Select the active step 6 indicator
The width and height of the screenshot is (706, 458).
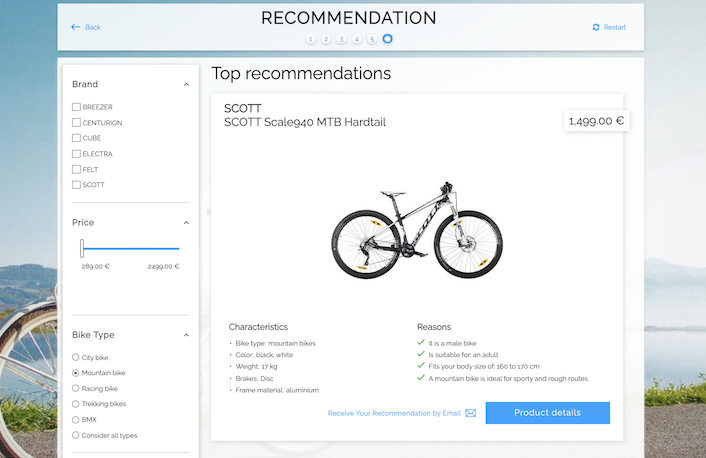388,39
